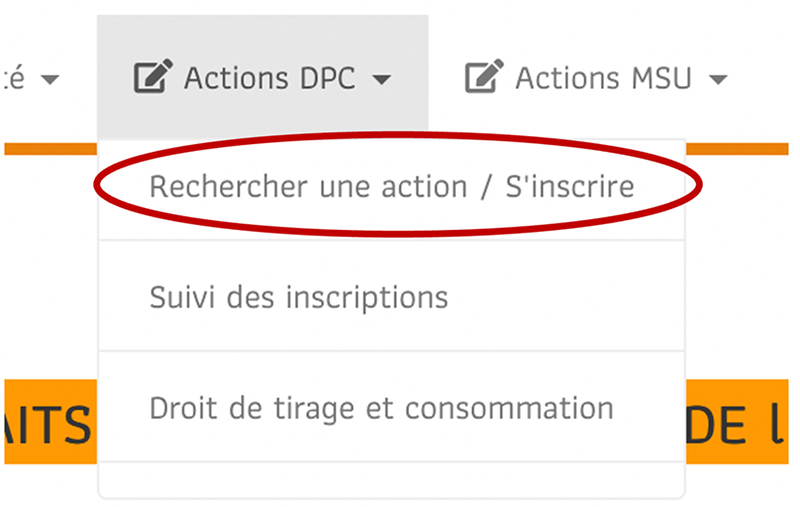Open the Actions MSU menu label
Image resolution: width=800 pixels, height=507 pixels.
[x=603, y=78]
